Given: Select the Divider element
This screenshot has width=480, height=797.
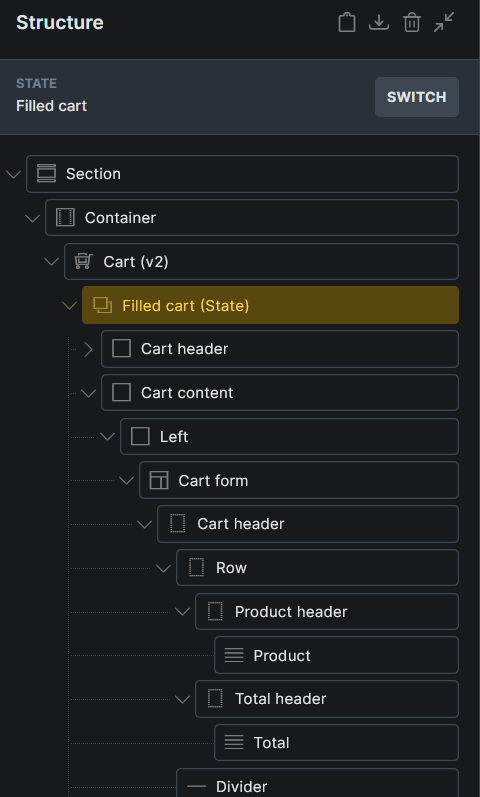Looking at the screenshot, I should point(317,783).
